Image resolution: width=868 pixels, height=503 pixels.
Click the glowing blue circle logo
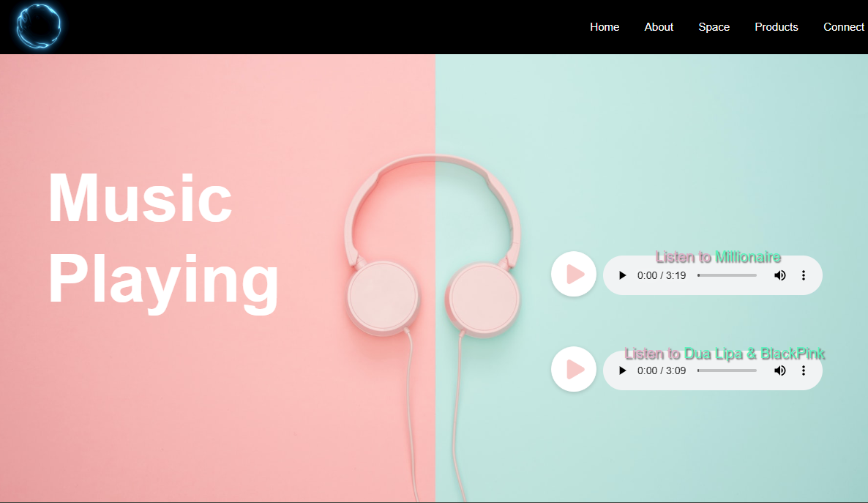click(x=38, y=26)
